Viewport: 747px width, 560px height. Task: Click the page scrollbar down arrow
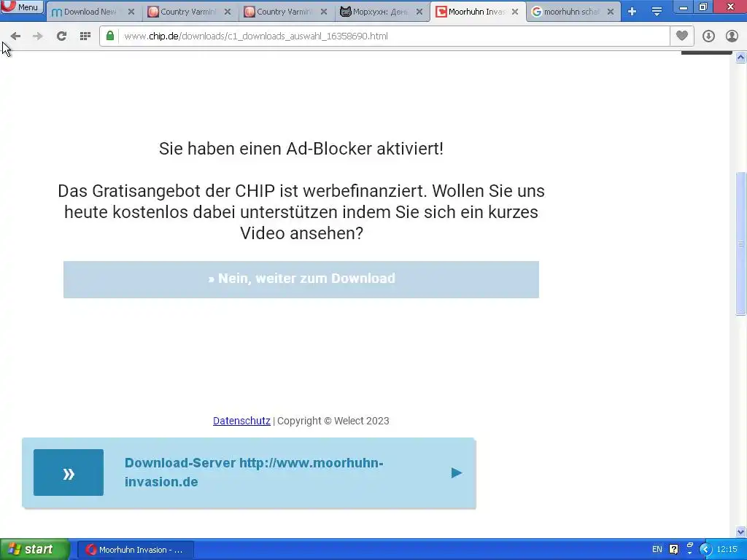(740, 532)
